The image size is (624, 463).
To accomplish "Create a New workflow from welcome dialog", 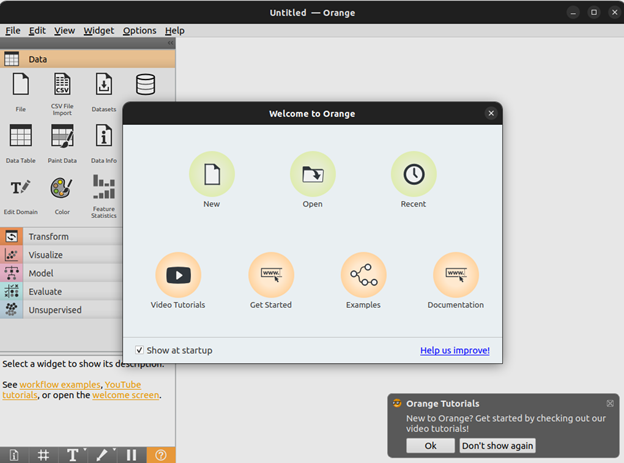I will 212,174.
